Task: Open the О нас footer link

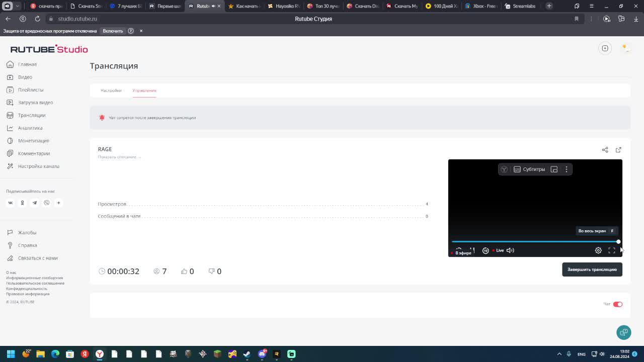Action: click(x=11, y=273)
